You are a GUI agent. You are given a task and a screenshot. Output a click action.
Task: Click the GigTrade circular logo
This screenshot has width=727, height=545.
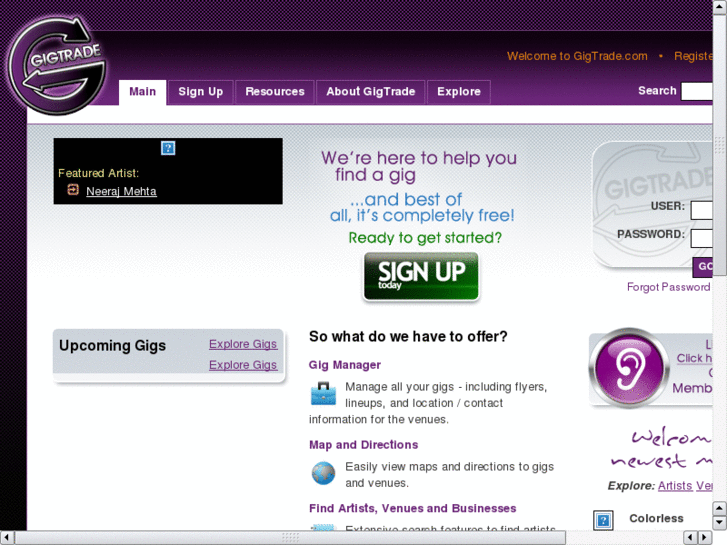(58, 66)
